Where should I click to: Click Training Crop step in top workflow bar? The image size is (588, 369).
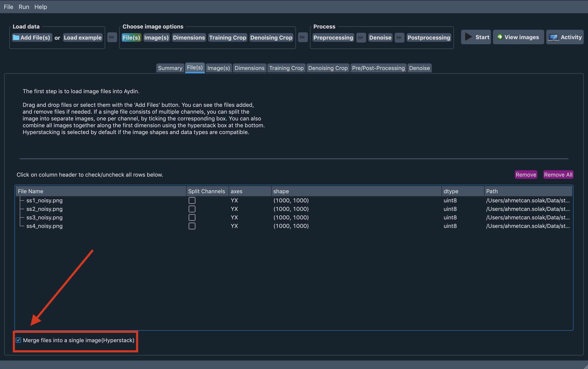click(228, 38)
